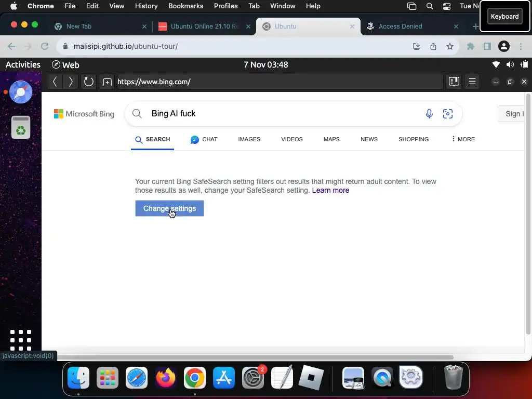532x399 pixels.
Task: Open Chrome profile avatar
Action: point(504,46)
